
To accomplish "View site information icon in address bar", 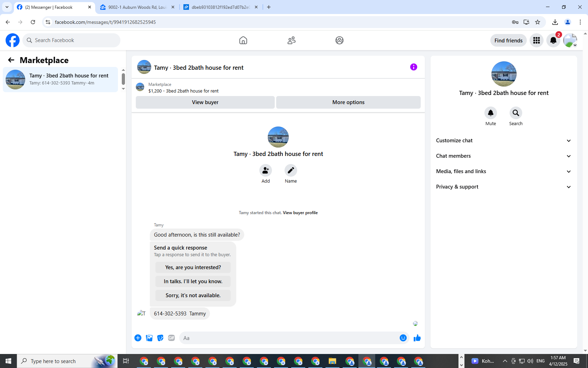I will (48, 22).
